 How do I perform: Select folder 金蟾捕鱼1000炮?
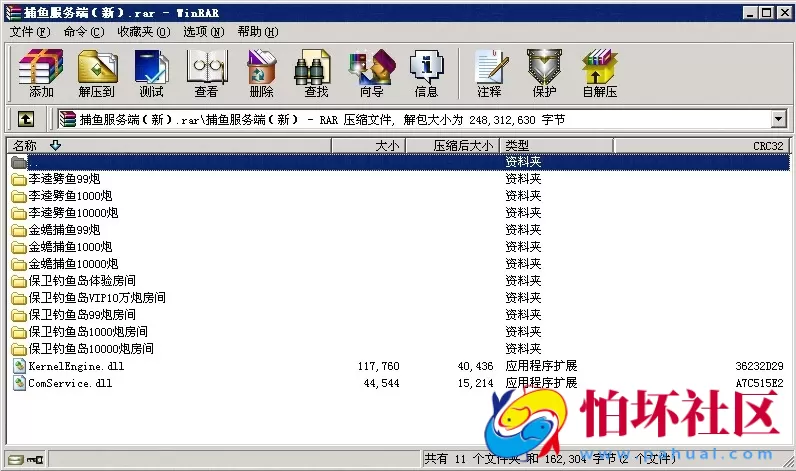click(70, 247)
